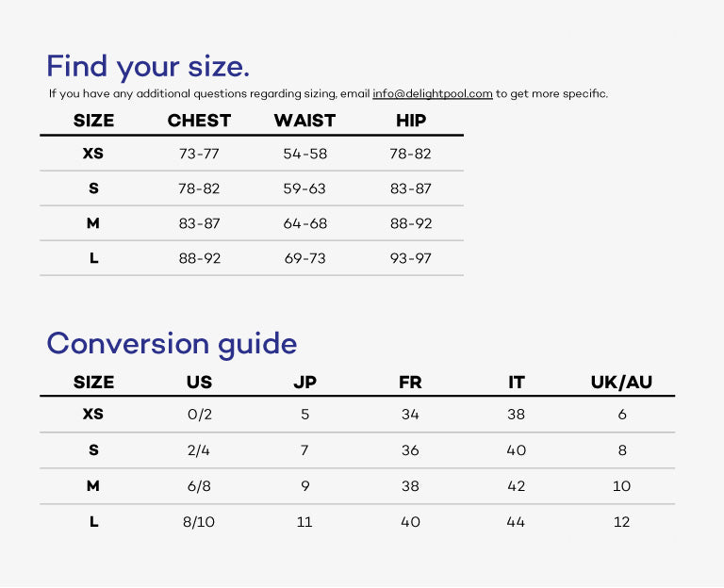Click the 73-77 chest measurement cell

tap(199, 154)
